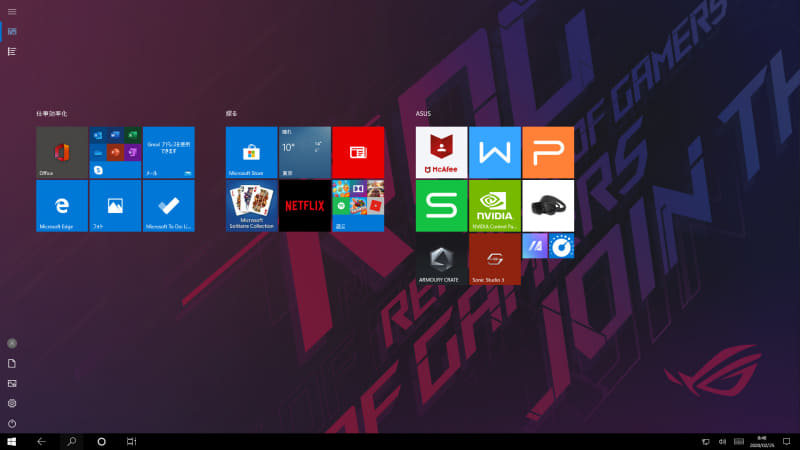Open the clock and date flyout
Viewport: 800px width, 450px height.
(x=762, y=442)
